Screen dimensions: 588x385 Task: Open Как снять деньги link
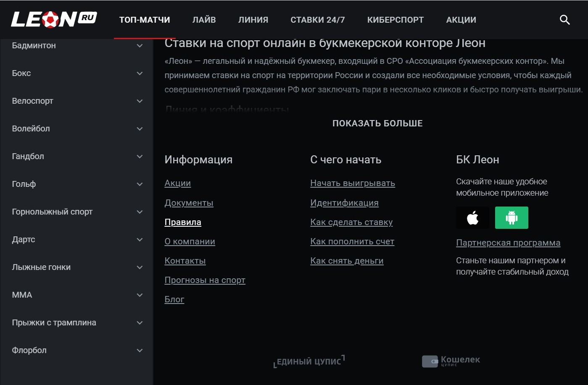click(x=347, y=261)
